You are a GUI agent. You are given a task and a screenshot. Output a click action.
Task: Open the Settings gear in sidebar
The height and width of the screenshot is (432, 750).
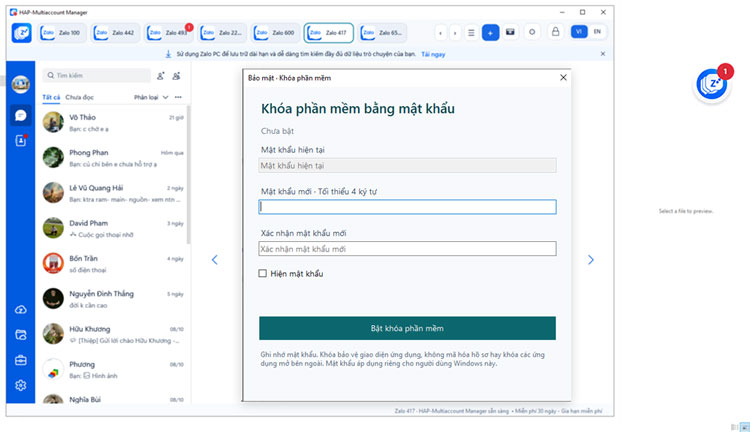pyautogui.click(x=21, y=385)
